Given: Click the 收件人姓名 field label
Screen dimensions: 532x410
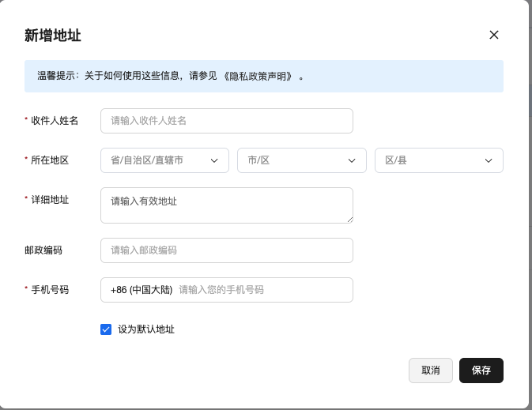Looking at the screenshot, I should point(55,121).
